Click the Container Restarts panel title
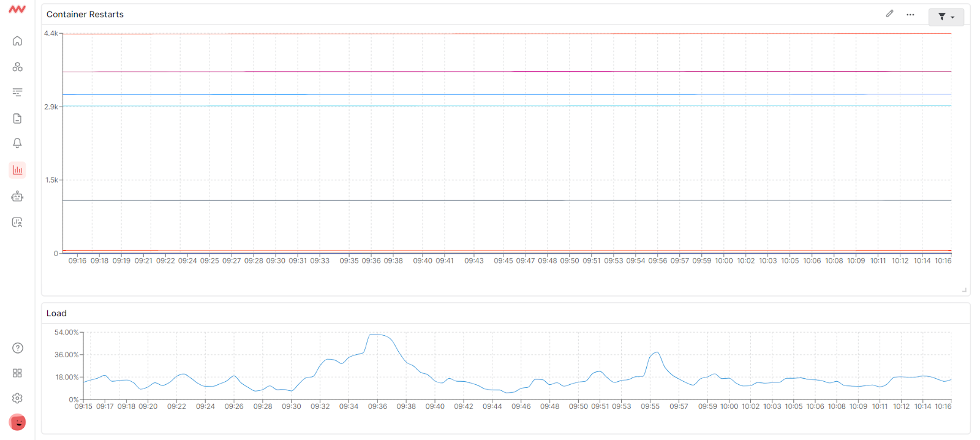Image resolution: width=980 pixels, height=440 pixels. click(x=85, y=14)
